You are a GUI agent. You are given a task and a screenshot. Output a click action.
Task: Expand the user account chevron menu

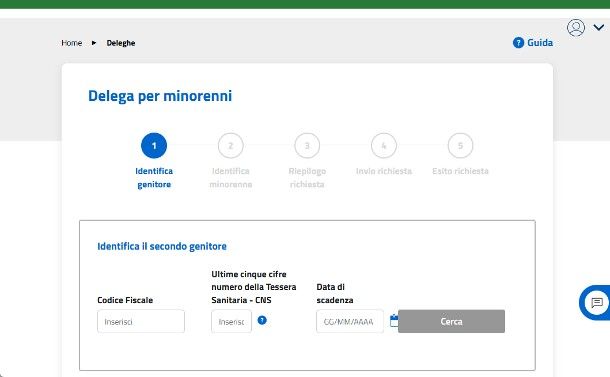click(x=599, y=27)
